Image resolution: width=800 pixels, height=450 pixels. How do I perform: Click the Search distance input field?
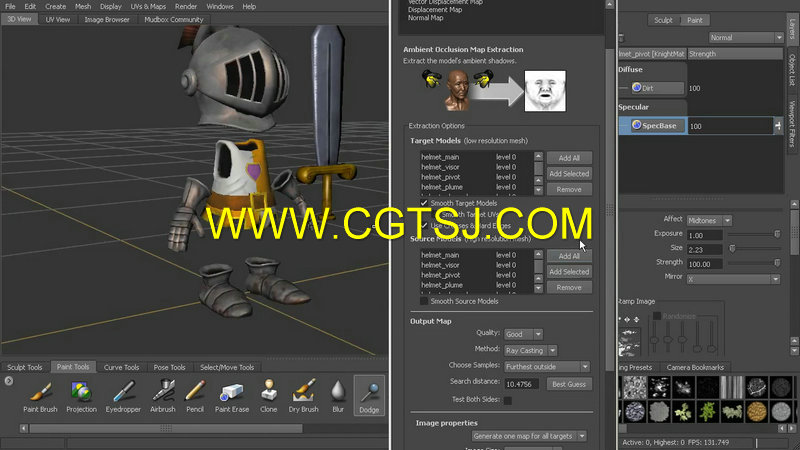521,384
